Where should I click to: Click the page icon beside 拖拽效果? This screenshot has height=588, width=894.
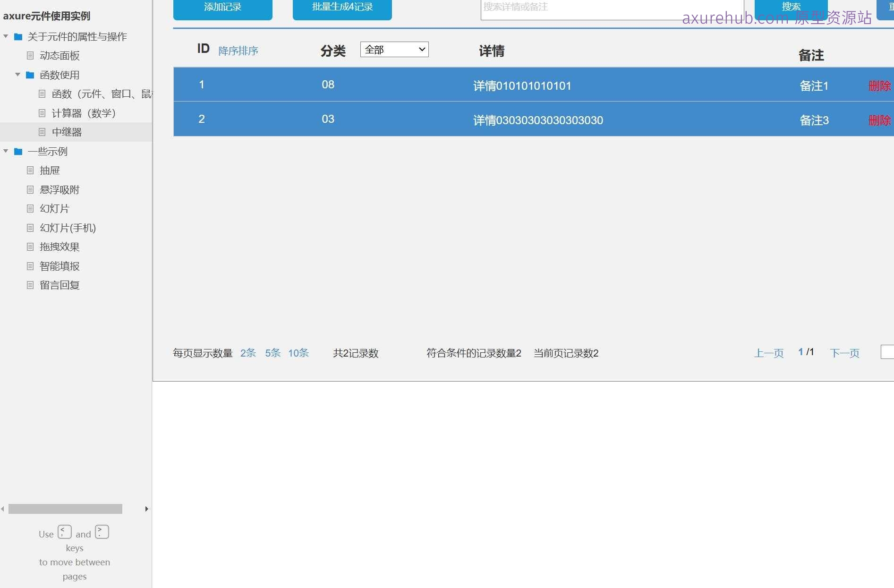pyautogui.click(x=30, y=247)
